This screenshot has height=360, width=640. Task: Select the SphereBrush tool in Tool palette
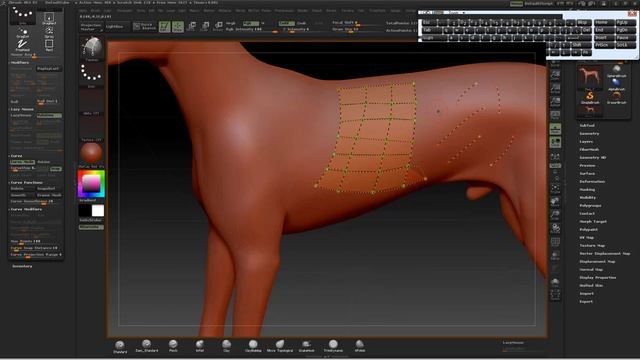pos(616,71)
